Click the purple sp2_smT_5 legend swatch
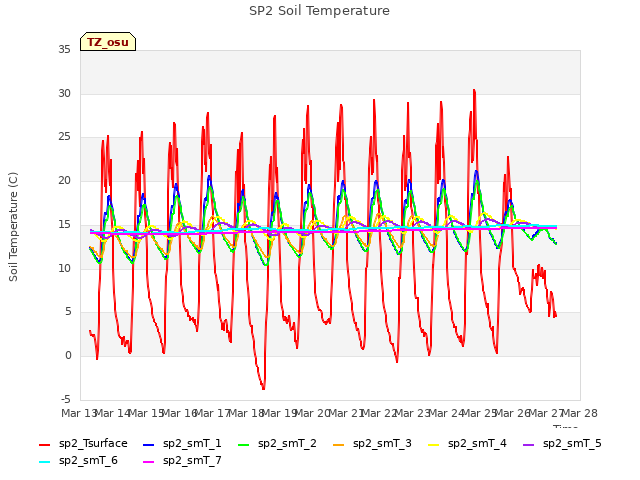The image size is (640, 480). [x=529, y=444]
